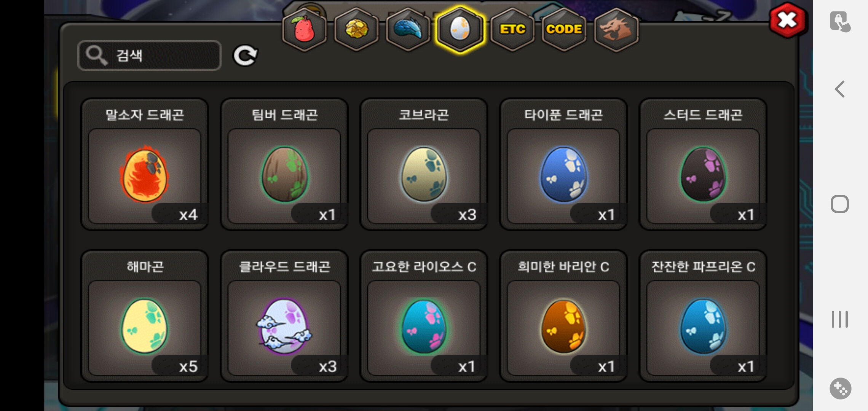Pick the 타이푼 드래곤 blue egg
This screenshot has height=411, width=868.
pos(563,164)
